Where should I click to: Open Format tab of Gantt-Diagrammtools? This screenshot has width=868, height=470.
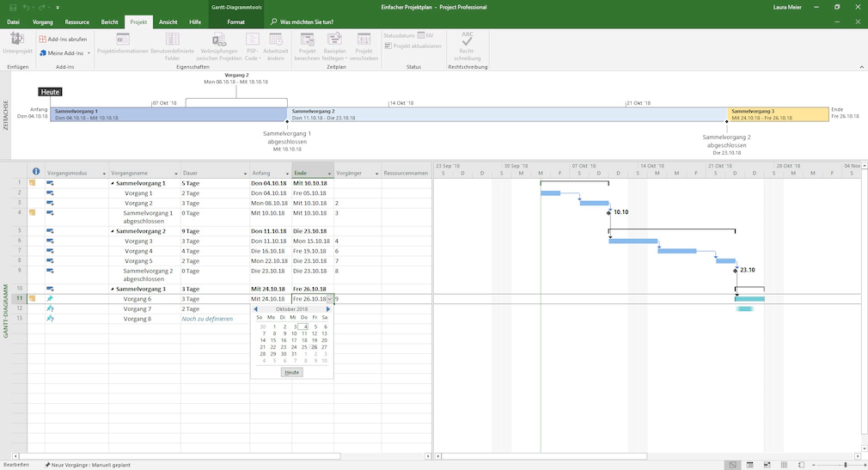click(x=235, y=22)
